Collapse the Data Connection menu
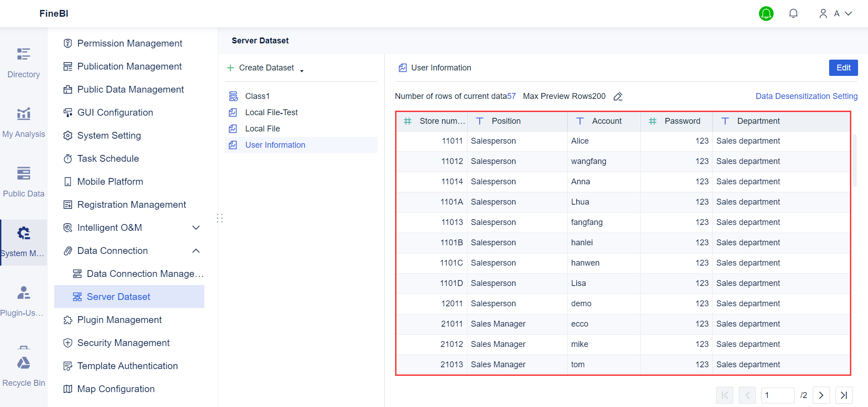Image resolution: width=868 pixels, height=407 pixels. click(196, 251)
